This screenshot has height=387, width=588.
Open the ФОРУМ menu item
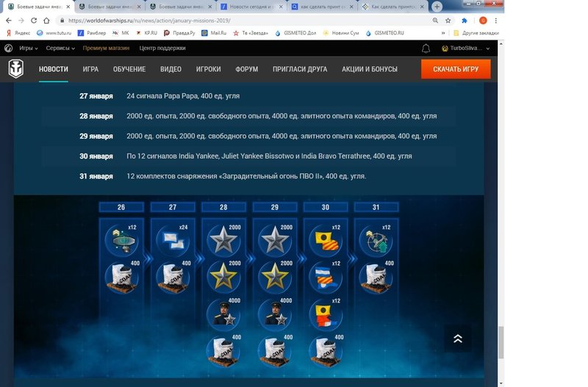[x=246, y=69]
